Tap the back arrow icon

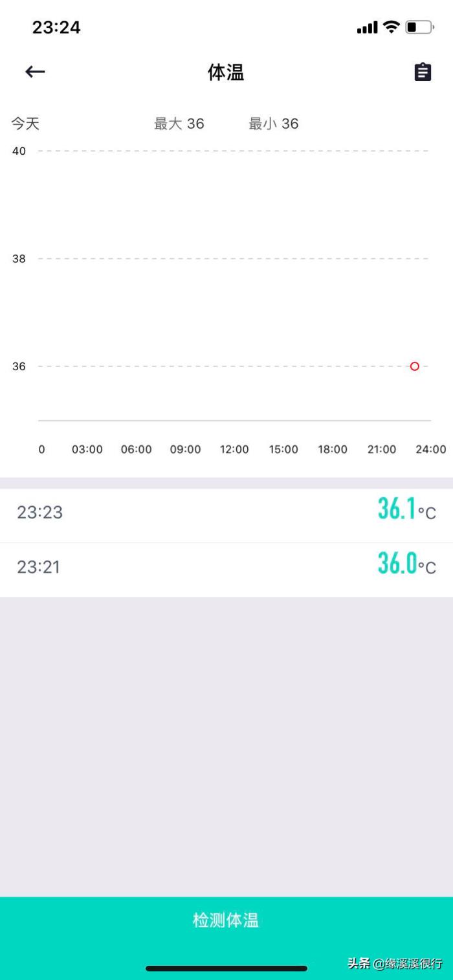pos(35,72)
